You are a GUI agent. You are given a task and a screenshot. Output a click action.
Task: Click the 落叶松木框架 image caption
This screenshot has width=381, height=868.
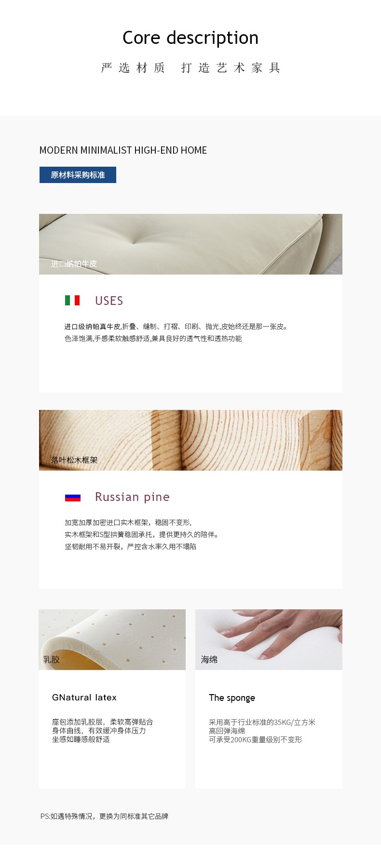(74, 460)
